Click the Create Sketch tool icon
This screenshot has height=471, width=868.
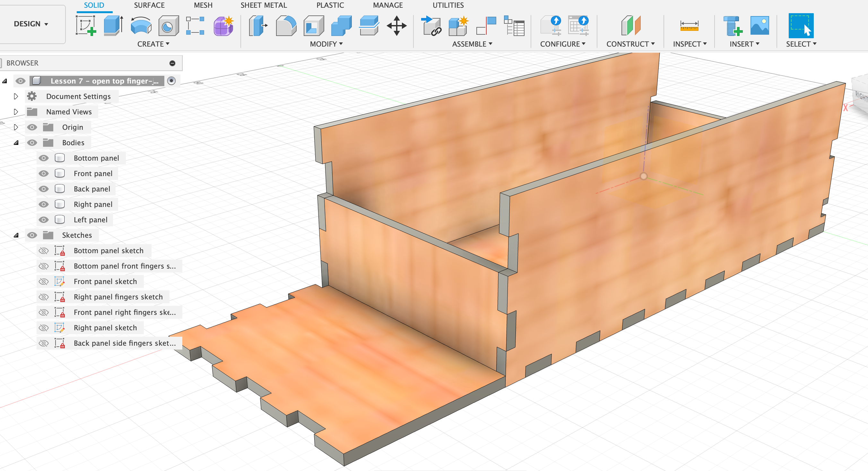pos(86,26)
